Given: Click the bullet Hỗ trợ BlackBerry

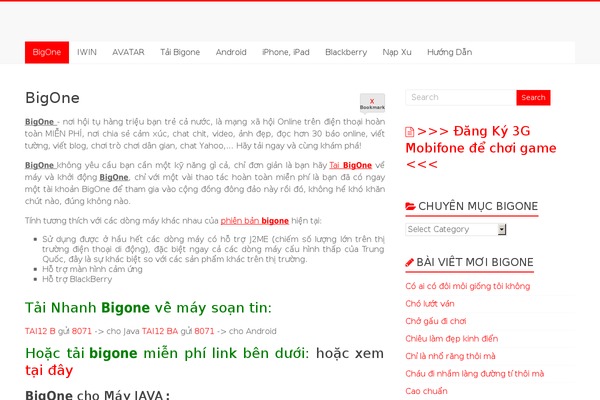Looking at the screenshot, I should tap(77, 279).
